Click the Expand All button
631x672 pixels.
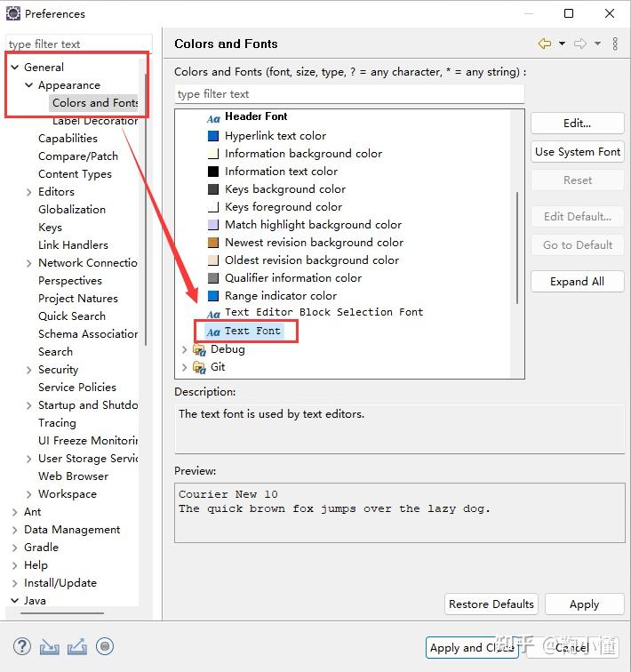coord(577,282)
